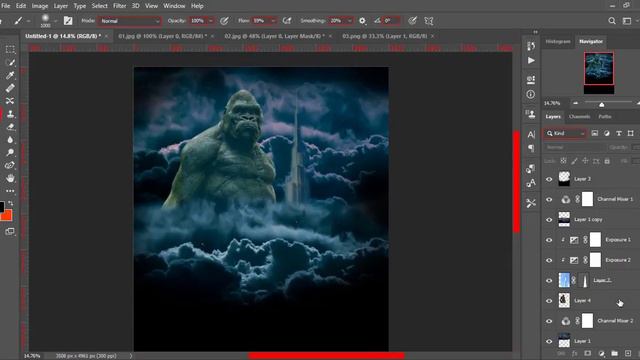The width and height of the screenshot is (640, 360).
Task: Hide the Layer 1 copy layer
Action: (x=549, y=220)
